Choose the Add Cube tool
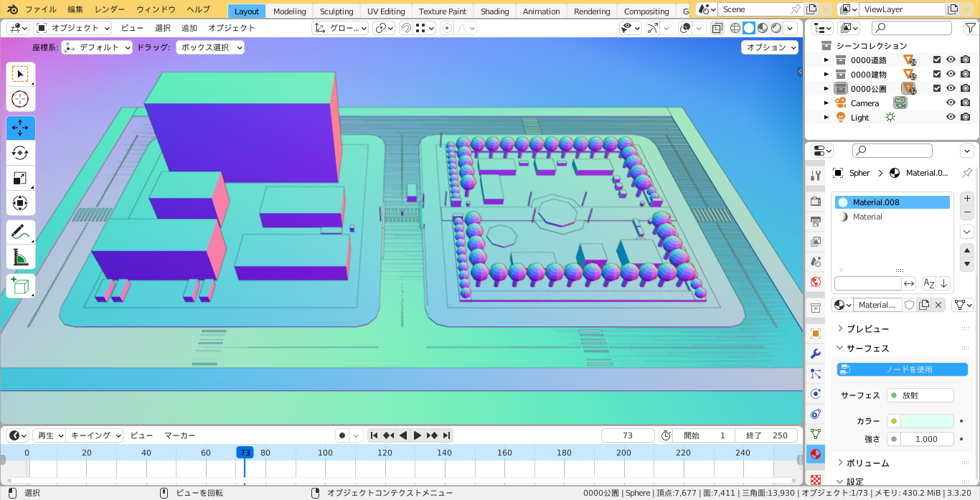 pyautogui.click(x=20, y=286)
